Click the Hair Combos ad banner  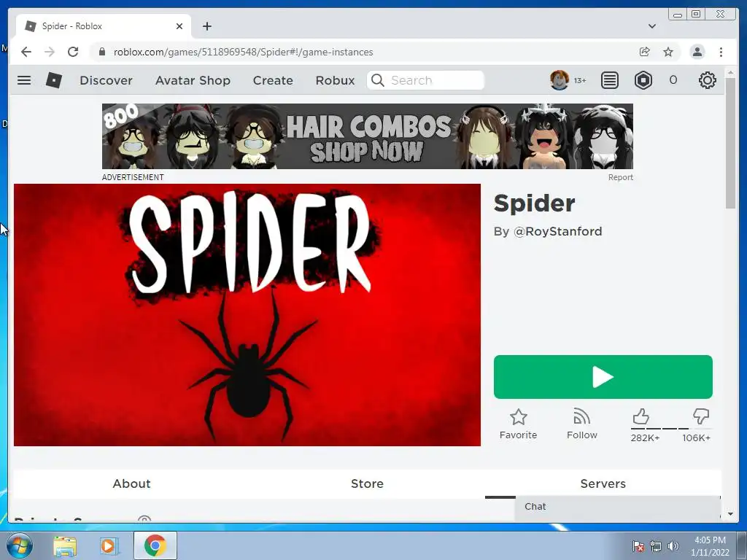[x=368, y=136]
